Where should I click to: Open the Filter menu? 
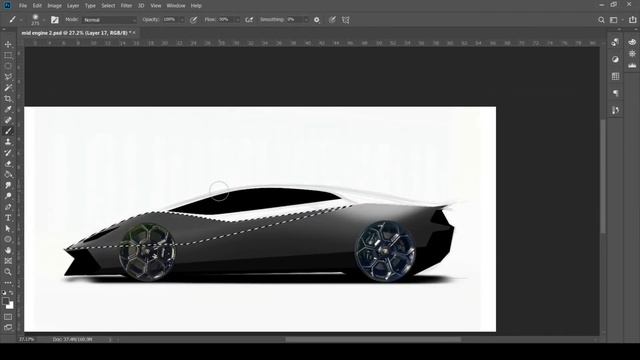(126, 6)
